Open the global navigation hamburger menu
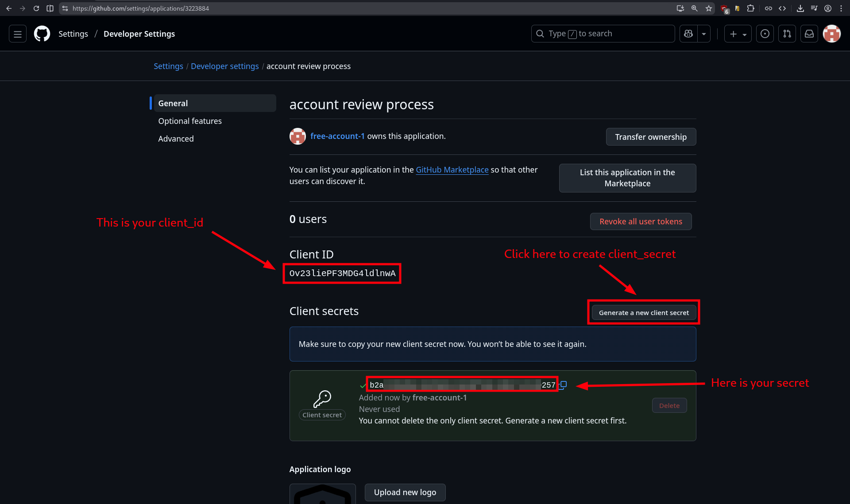The height and width of the screenshot is (504, 850). (x=17, y=34)
